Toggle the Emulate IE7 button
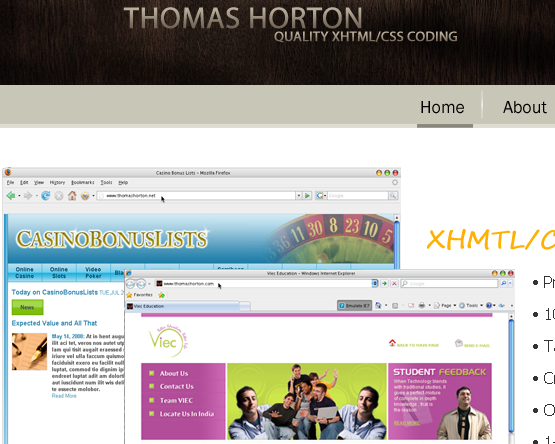555x444 pixels. 354,305
